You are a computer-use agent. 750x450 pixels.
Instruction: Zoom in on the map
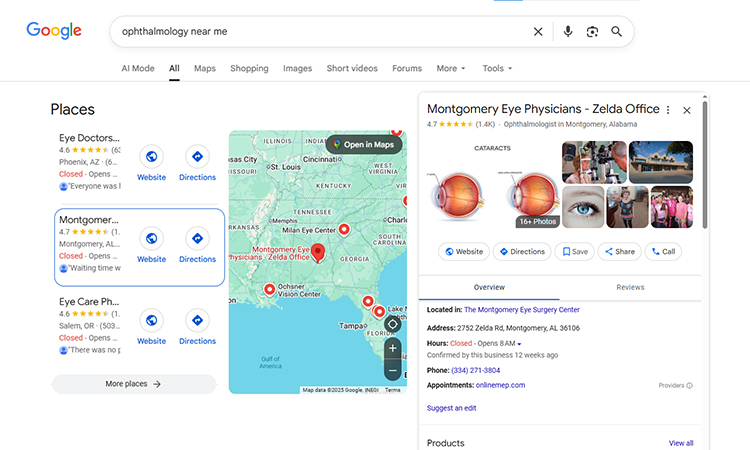393,348
